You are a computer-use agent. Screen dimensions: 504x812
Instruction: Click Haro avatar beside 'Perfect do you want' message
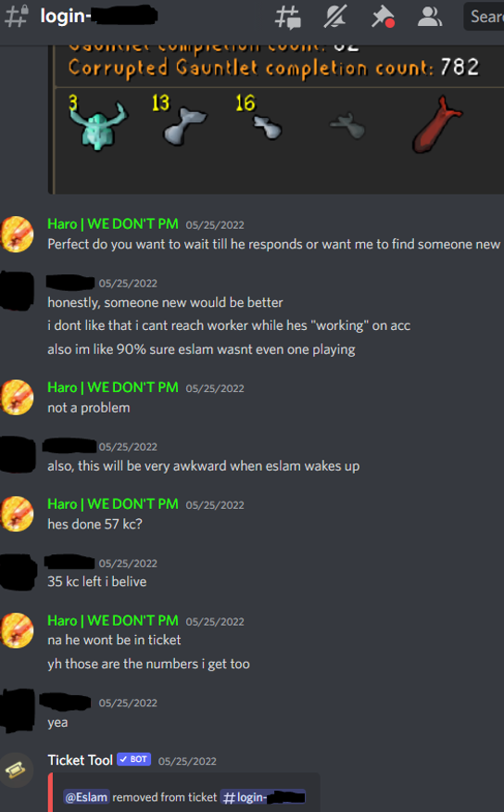pos(17,235)
